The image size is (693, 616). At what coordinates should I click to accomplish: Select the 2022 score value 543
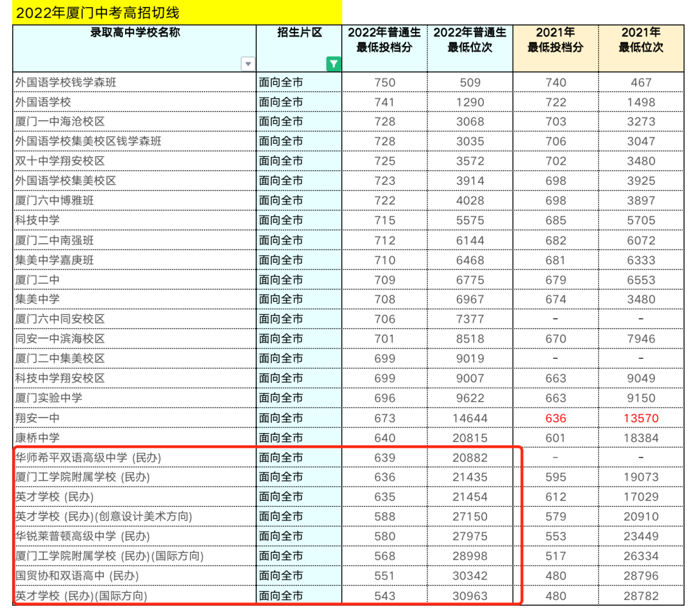[x=384, y=595]
